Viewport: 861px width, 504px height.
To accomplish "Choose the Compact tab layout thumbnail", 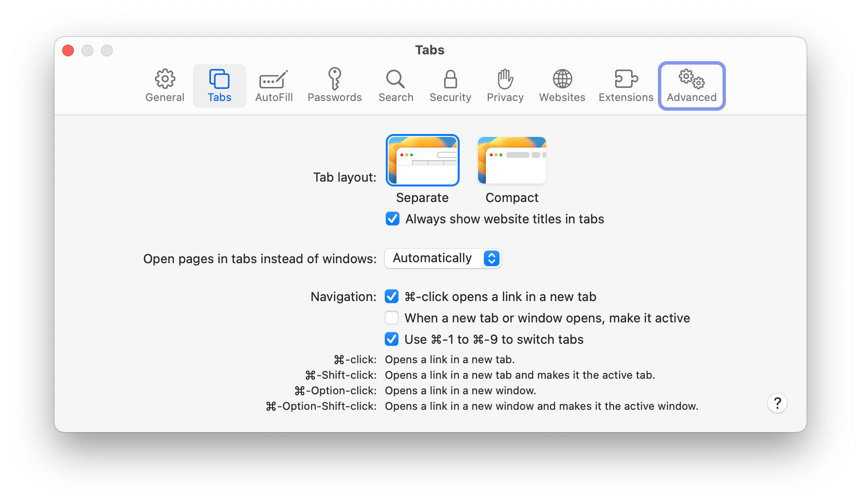I will click(512, 160).
